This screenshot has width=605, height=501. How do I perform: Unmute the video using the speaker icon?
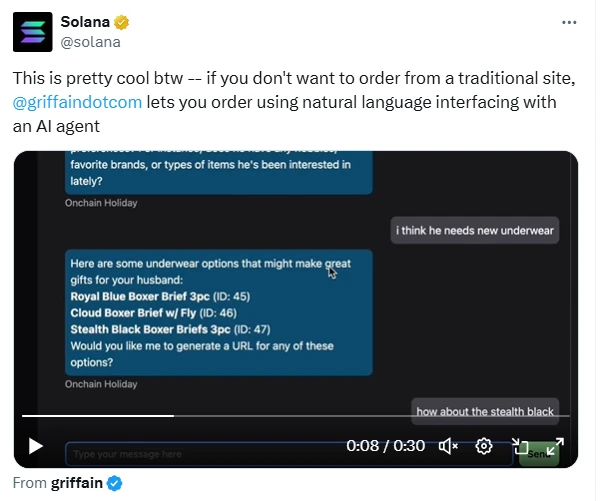[448, 446]
